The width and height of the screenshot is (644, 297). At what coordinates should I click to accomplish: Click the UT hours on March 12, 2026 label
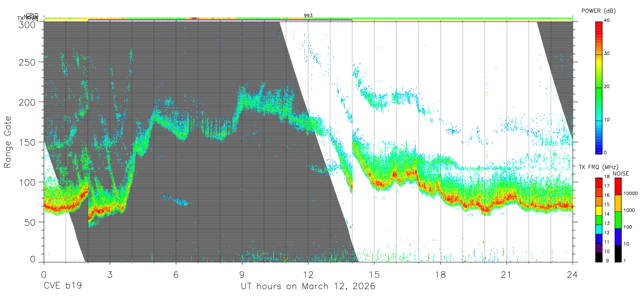pos(308,287)
